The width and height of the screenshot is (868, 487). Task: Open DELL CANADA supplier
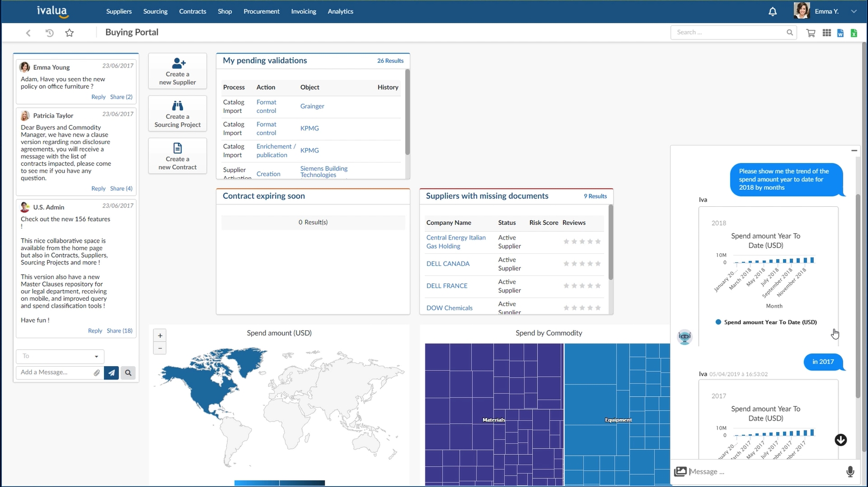(448, 264)
